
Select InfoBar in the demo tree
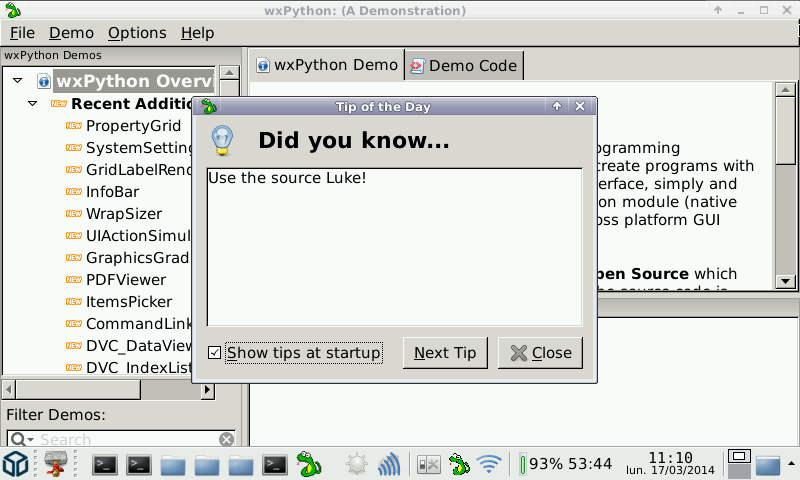point(112,192)
